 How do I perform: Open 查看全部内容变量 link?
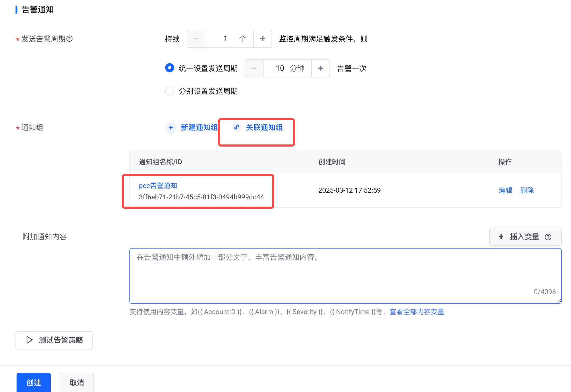tap(417, 312)
